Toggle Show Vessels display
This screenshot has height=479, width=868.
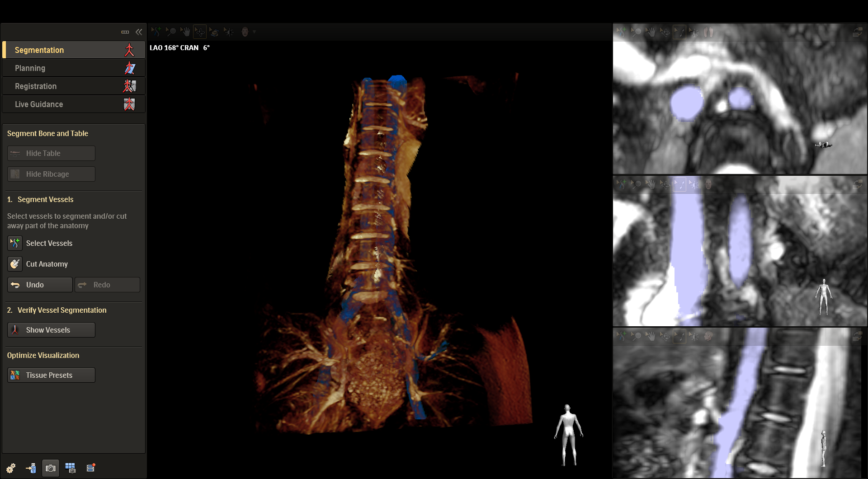pyautogui.click(x=51, y=330)
